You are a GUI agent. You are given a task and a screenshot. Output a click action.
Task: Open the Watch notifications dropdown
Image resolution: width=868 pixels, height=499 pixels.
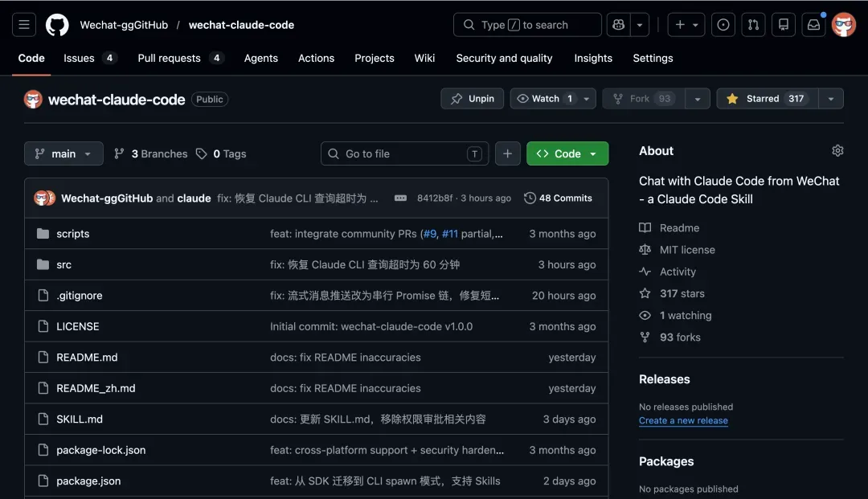(552, 99)
